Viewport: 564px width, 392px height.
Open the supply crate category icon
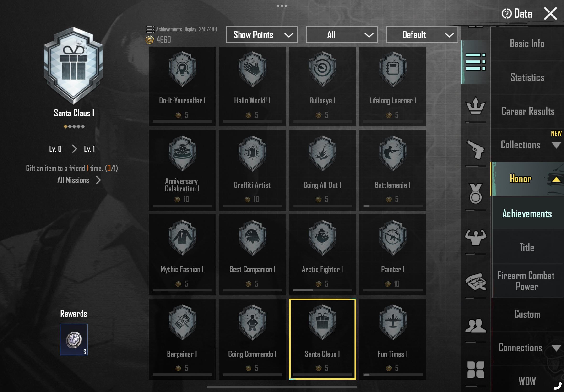click(475, 282)
